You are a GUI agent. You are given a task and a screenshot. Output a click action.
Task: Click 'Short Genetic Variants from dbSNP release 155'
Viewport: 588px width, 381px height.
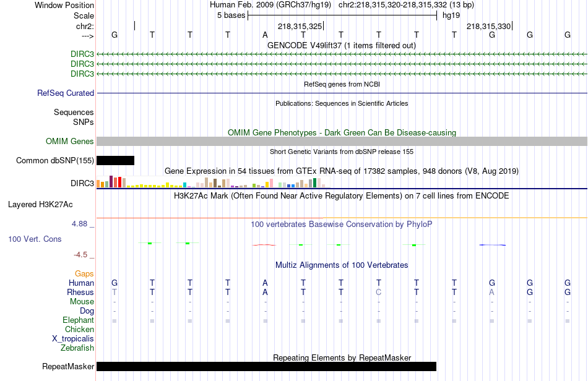point(342,152)
